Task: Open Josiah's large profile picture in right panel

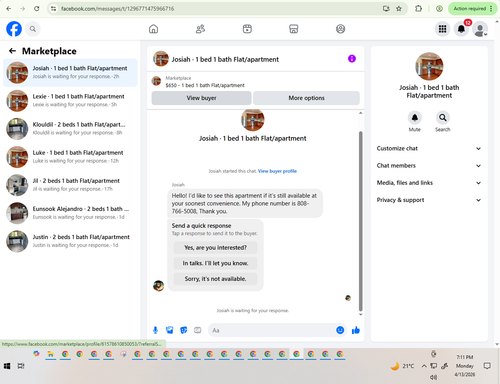Action: [x=429, y=66]
